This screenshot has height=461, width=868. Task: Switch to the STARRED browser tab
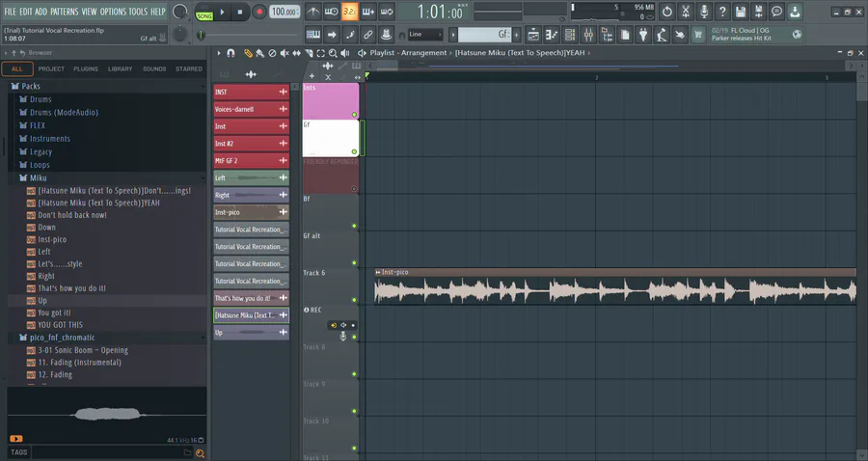[x=189, y=69]
